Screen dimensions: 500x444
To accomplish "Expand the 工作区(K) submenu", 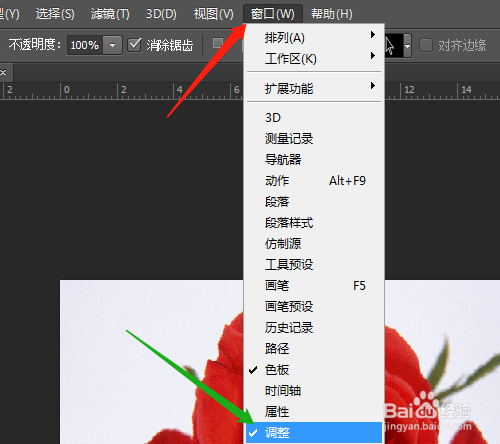I will (314, 59).
